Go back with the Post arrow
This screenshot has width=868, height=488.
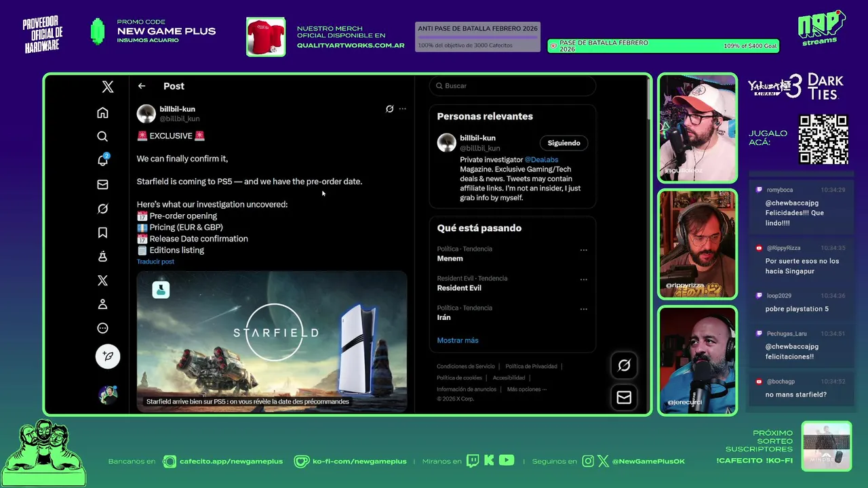click(142, 86)
